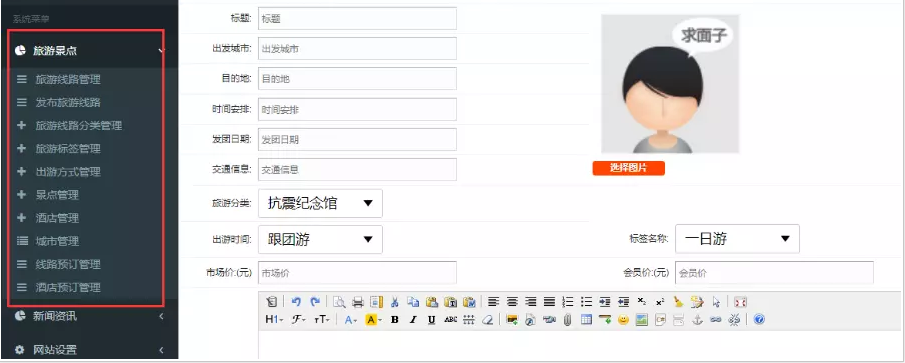Open the H1 heading dropdown
This screenshot has height=363, width=905.
(274, 319)
